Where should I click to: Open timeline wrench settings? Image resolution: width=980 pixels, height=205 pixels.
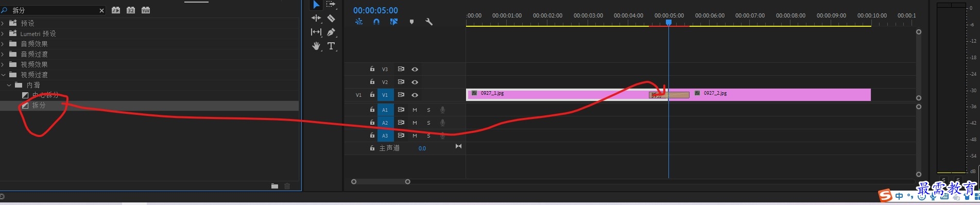[428, 22]
